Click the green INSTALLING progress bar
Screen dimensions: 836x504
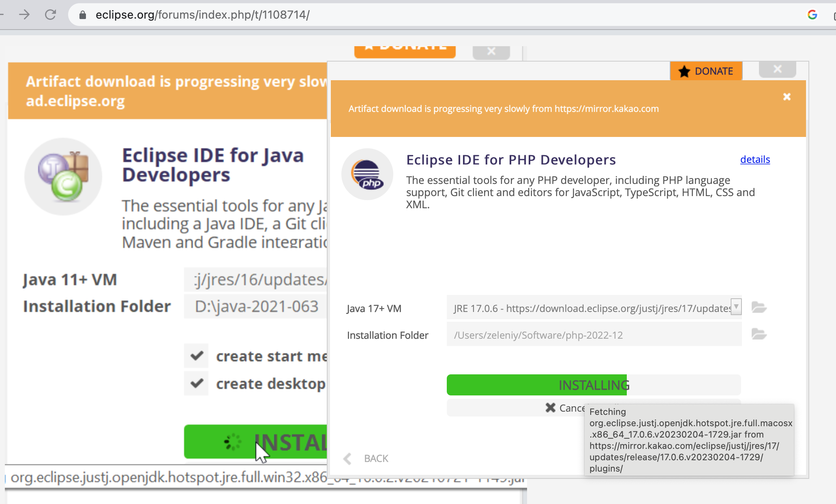pos(594,385)
